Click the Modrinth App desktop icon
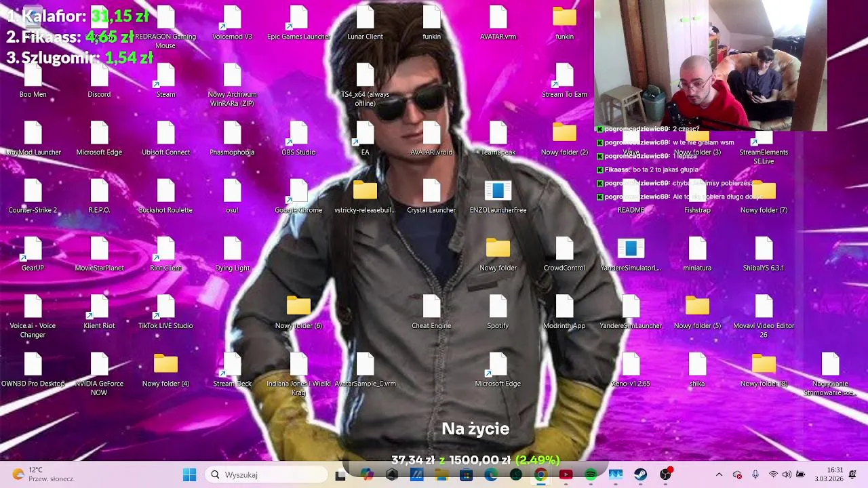Image resolution: width=868 pixels, height=488 pixels. click(x=564, y=311)
